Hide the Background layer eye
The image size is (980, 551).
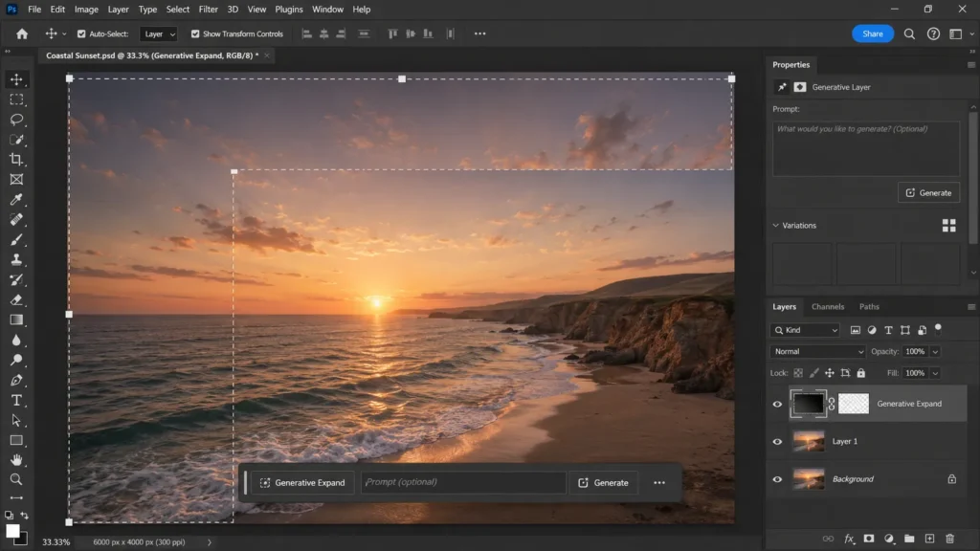tap(777, 479)
